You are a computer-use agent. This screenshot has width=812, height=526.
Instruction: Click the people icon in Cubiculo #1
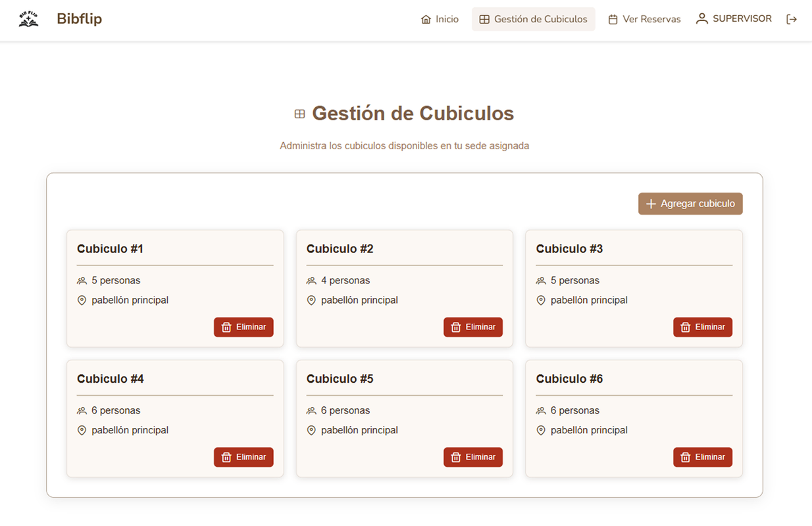[82, 281]
